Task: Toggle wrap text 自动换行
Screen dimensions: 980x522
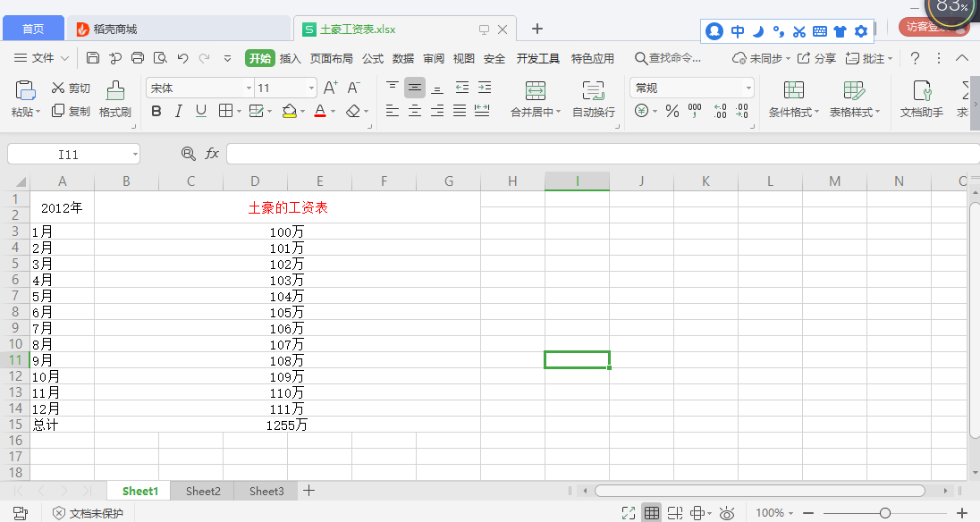Action: (593, 98)
